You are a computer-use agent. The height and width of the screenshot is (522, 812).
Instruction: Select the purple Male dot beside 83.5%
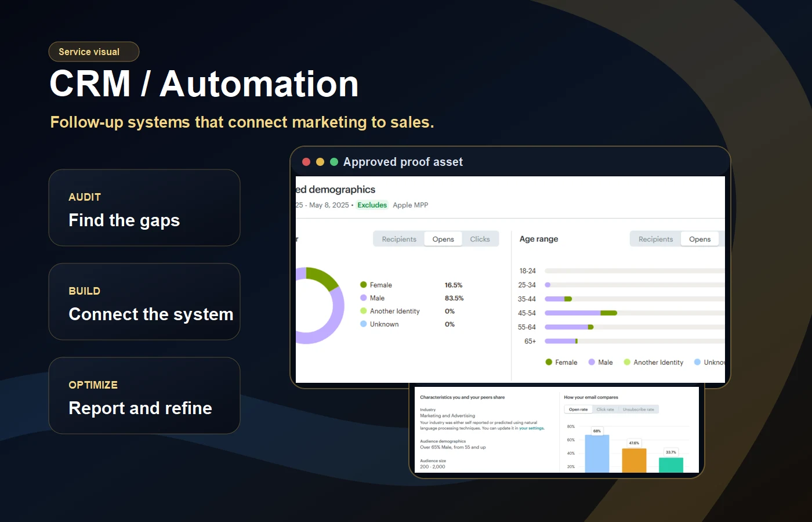click(364, 298)
